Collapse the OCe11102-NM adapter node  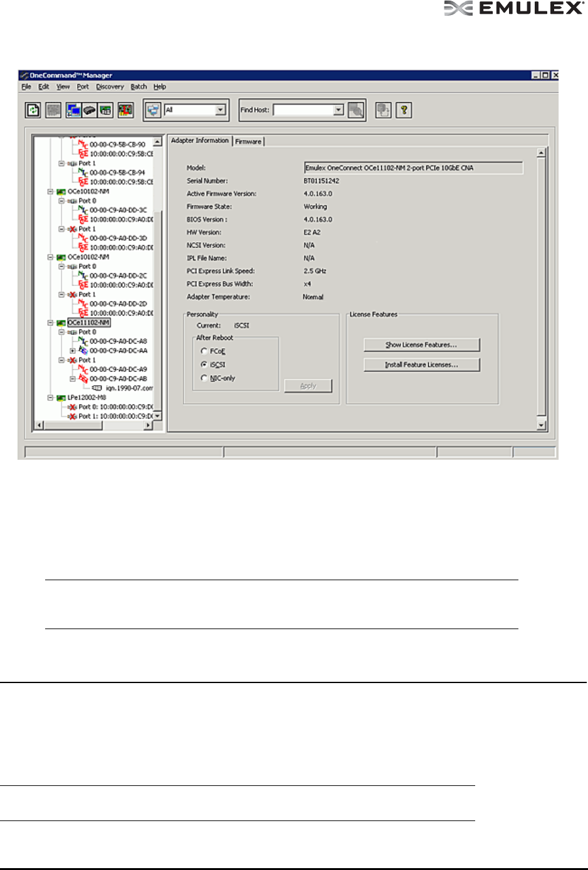(x=51, y=323)
